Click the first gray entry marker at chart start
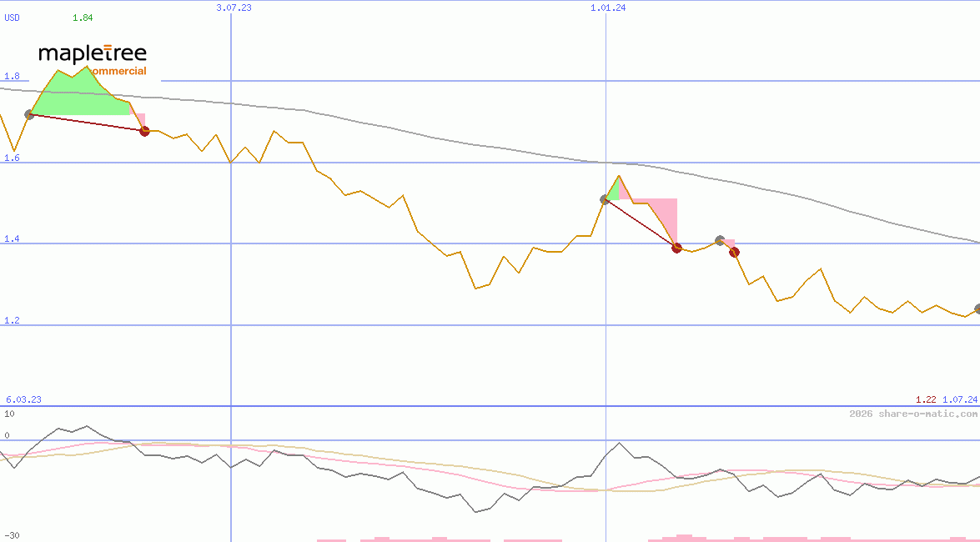The image size is (980, 542). [30, 114]
